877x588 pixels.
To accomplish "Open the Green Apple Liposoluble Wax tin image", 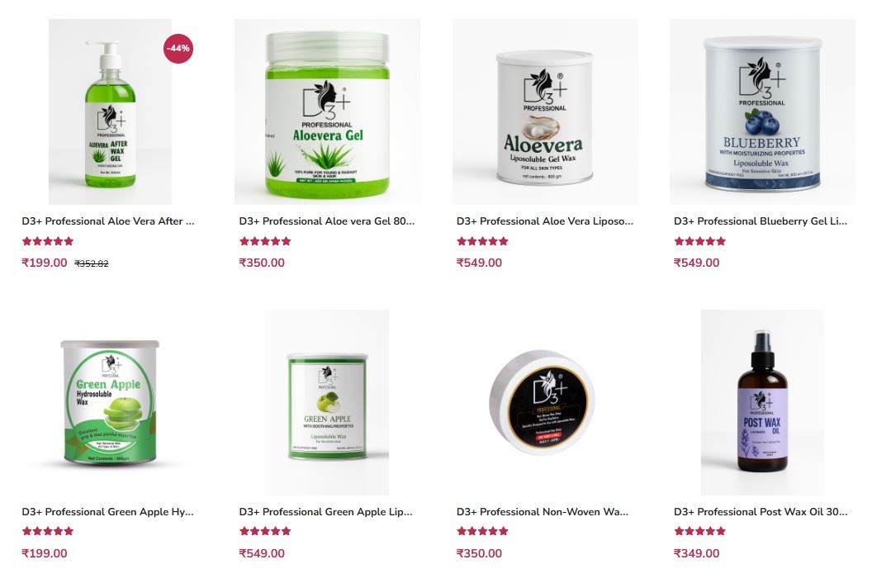I will pos(327,402).
